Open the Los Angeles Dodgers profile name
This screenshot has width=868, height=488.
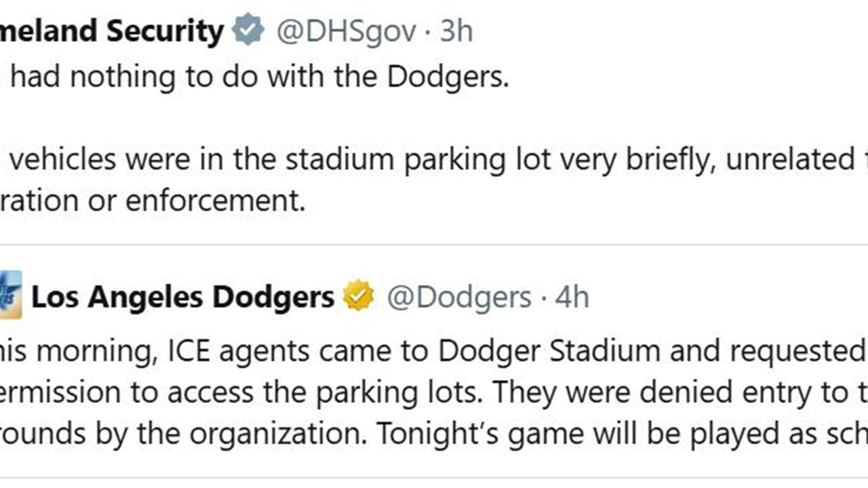[x=182, y=297]
